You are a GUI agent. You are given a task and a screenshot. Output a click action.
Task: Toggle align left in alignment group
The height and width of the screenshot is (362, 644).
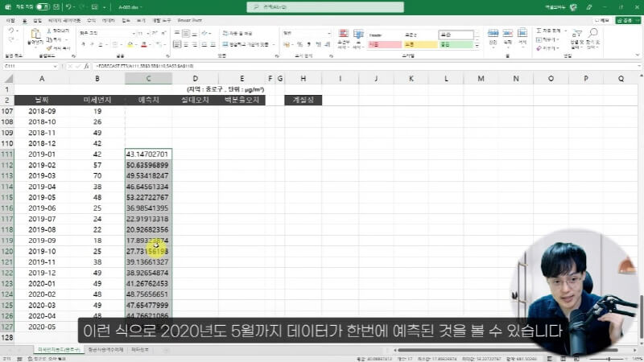click(x=177, y=44)
